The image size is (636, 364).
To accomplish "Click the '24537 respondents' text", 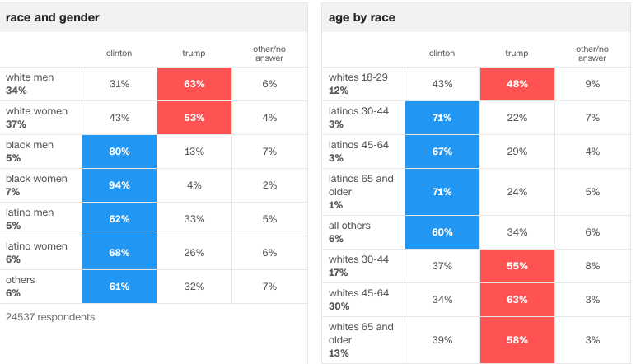I will point(50,317).
